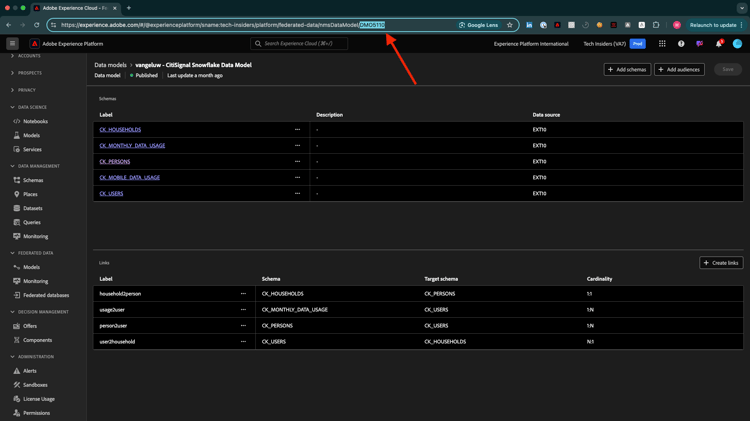Open the help question mark icon
The height and width of the screenshot is (421, 750).
(681, 44)
